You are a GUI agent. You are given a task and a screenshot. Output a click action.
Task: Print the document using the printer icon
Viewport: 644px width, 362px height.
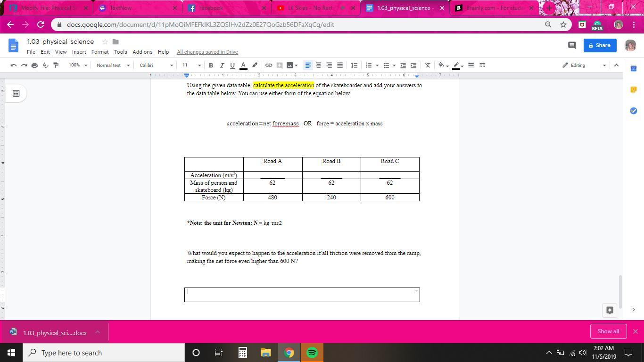[34, 65]
